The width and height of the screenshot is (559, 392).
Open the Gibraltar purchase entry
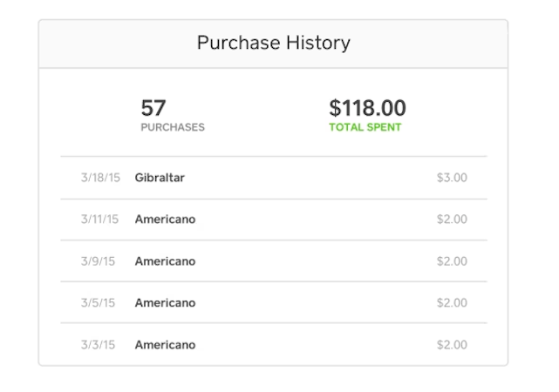[160, 178]
